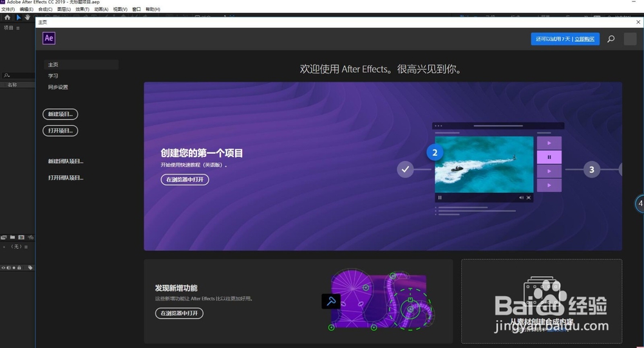Select 主页 in the home sidebar

click(81, 64)
